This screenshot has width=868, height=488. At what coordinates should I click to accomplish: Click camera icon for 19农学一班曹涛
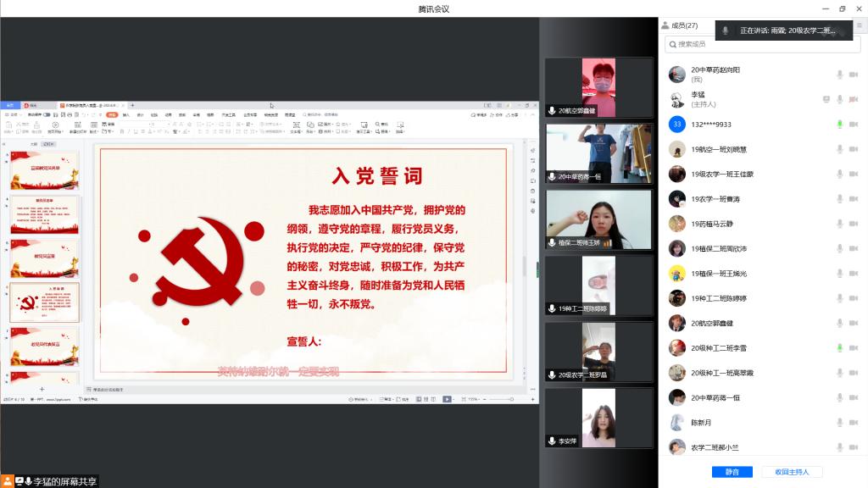pos(854,199)
